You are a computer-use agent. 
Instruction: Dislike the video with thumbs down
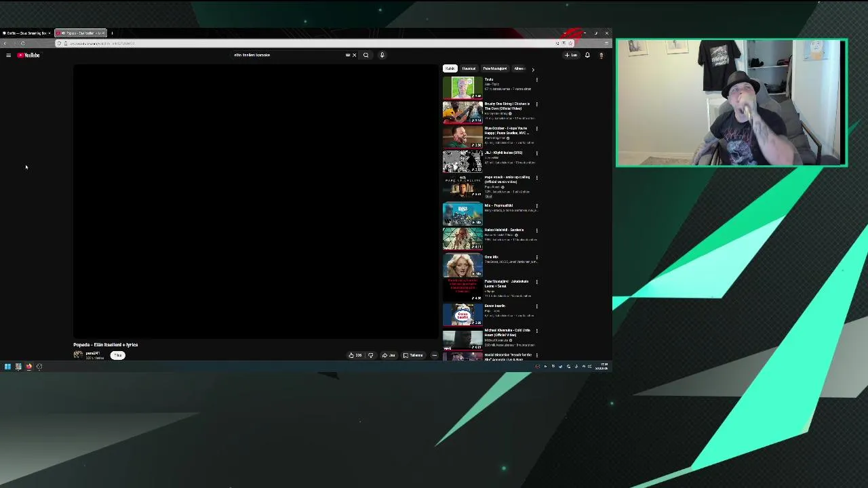370,355
